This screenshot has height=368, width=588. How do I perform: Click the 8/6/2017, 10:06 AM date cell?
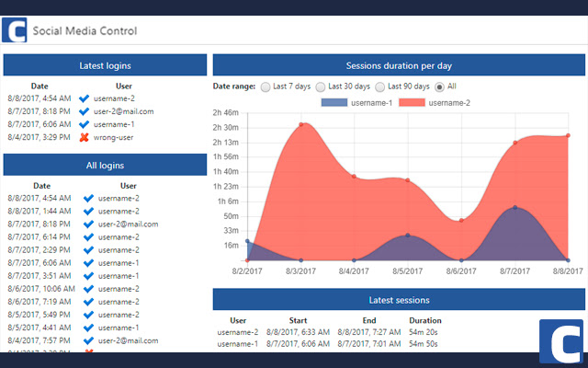(41, 289)
